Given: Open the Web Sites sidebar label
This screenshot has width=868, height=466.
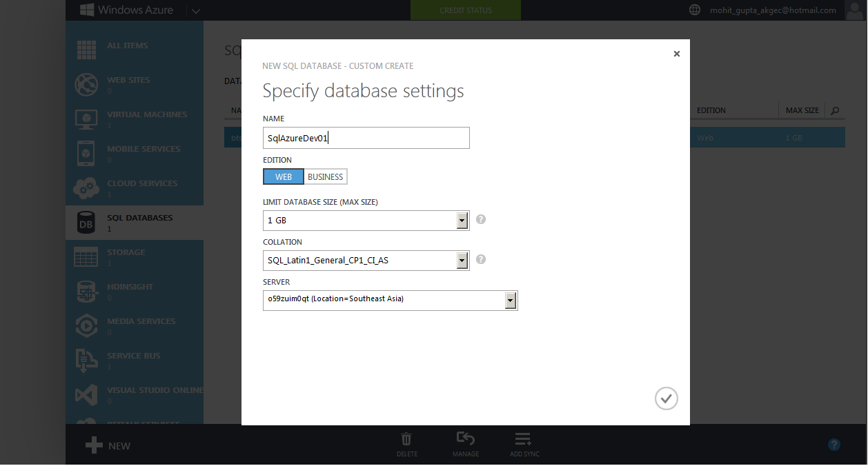Looking at the screenshot, I should click(128, 80).
